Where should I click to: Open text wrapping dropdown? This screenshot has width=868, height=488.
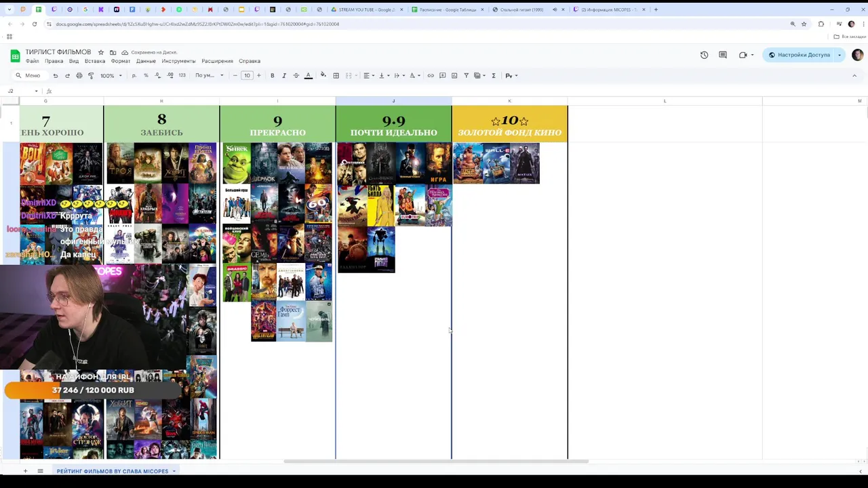pos(399,75)
